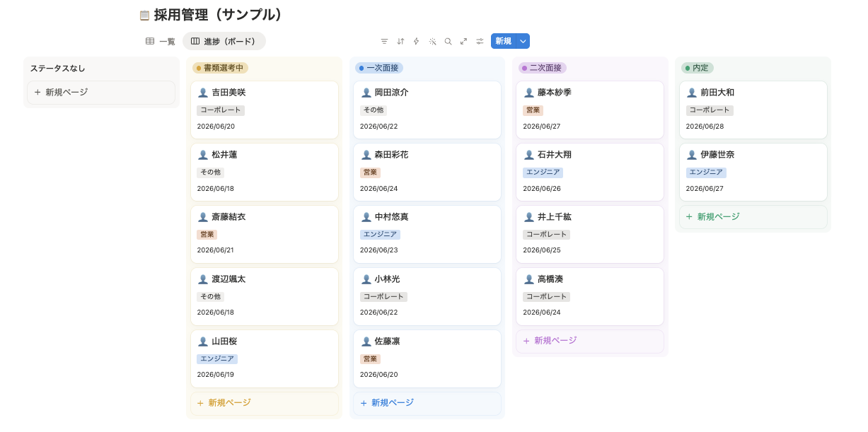868x432 pixels.
Task: Click the 一次面接 status tag header
Action: 379,68
